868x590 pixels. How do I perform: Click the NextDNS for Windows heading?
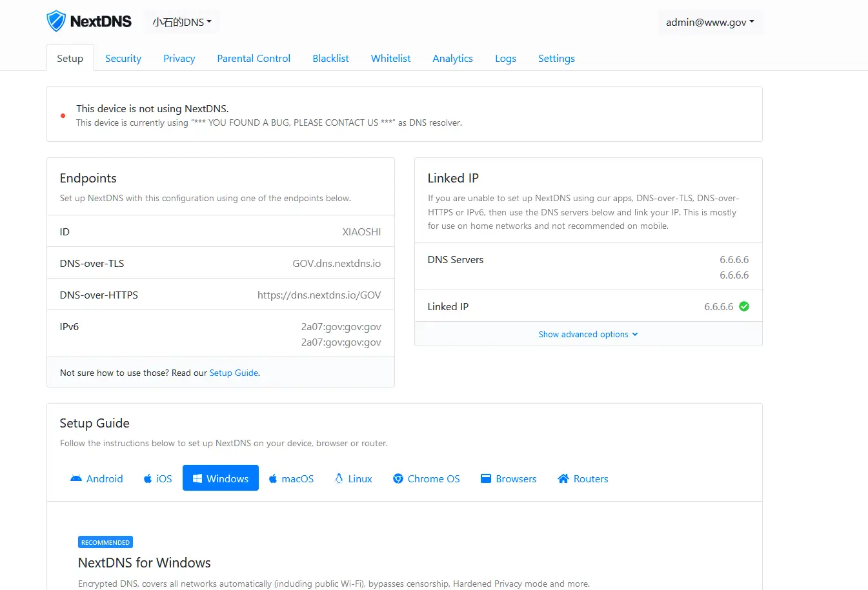(x=145, y=562)
